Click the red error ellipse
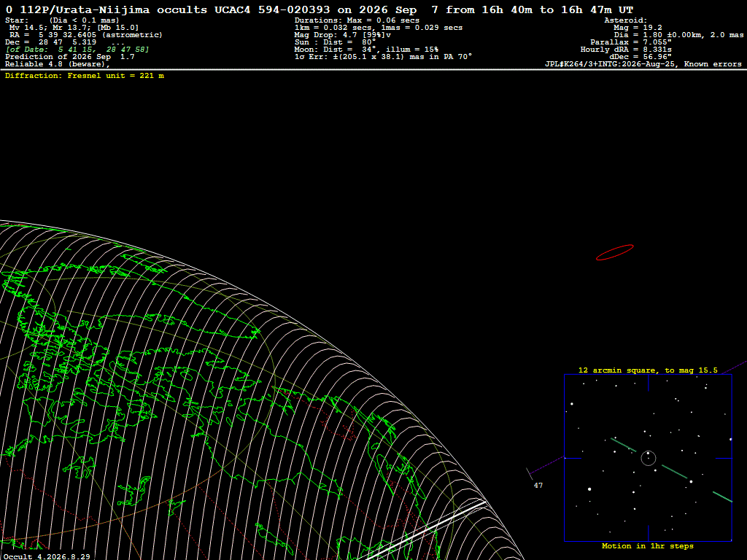Viewport: 747px width, 560px height. pyautogui.click(x=614, y=252)
